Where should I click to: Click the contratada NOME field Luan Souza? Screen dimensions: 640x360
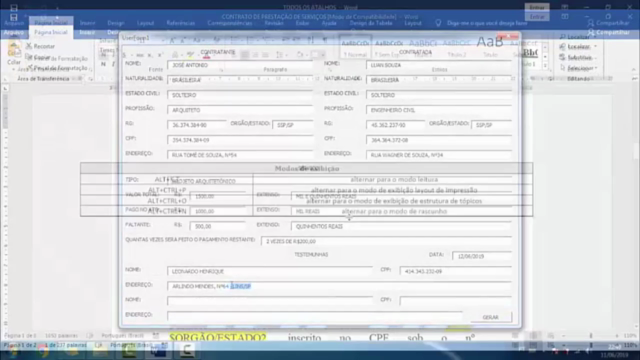point(439,65)
